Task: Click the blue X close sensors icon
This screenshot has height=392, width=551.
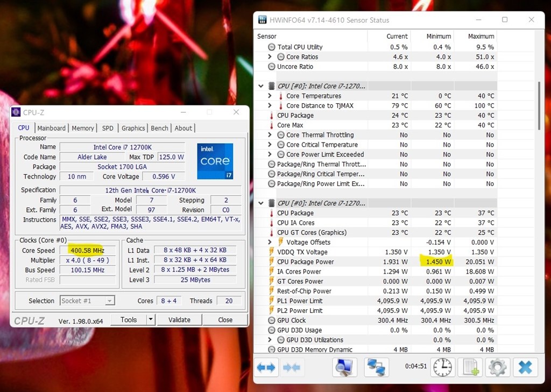Action: 525,367
